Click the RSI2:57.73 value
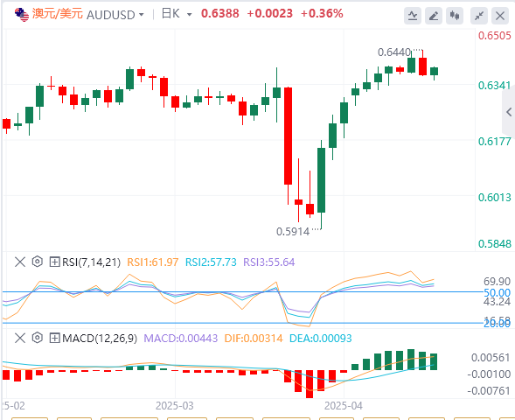The image size is (515, 420). 211,262
